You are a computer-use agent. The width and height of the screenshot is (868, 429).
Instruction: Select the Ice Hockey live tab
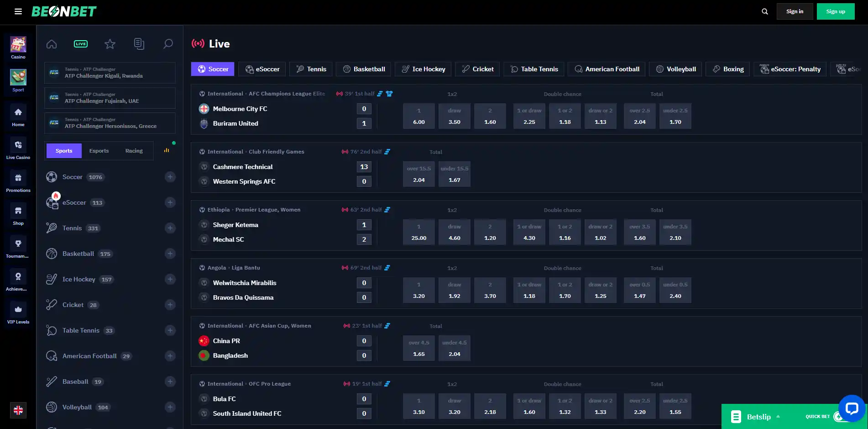(423, 69)
